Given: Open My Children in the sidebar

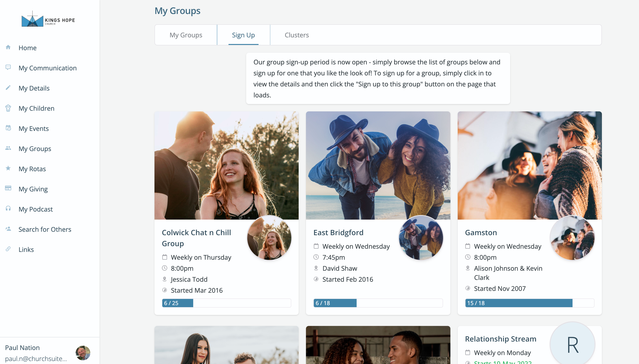Looking at the screenshot, I should click(36, 108).
